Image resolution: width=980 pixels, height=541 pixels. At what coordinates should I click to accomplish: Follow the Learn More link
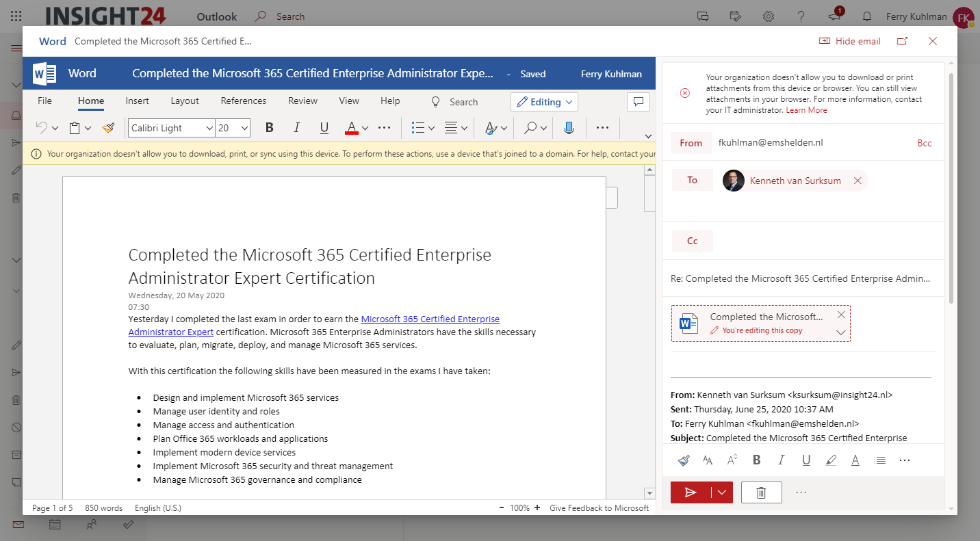(806, 110)
